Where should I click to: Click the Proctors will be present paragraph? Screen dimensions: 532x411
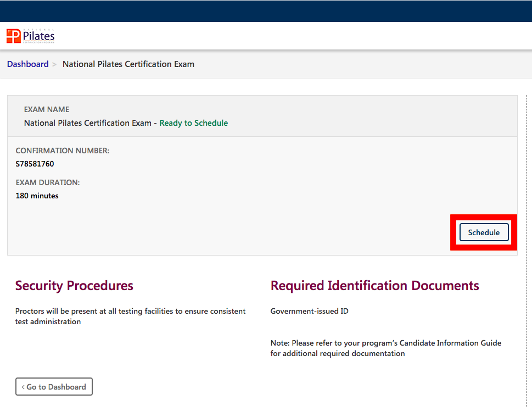point(130,316)
